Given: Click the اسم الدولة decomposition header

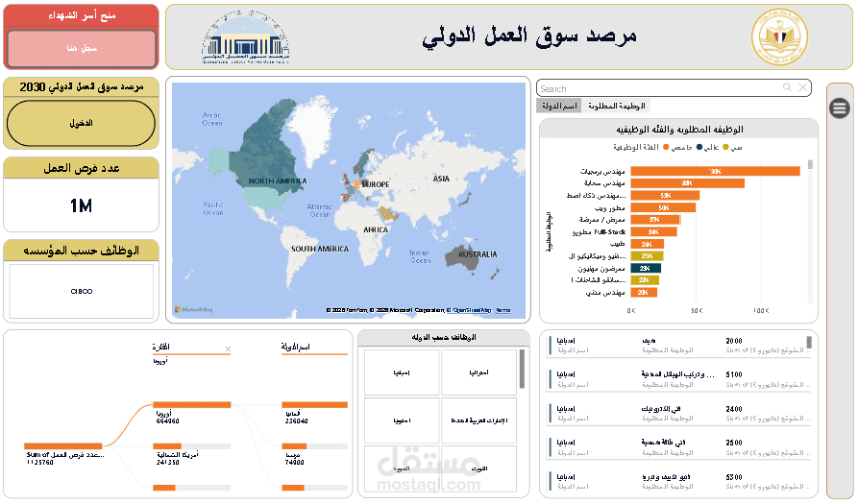Looking at the screenshot, I should point(296,348).
